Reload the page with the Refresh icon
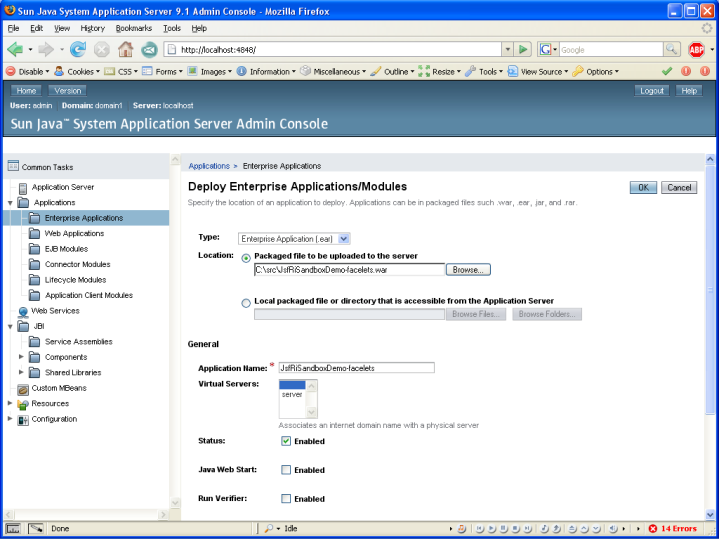This screenshot has width=719, height=539. [x=78, y=49]
